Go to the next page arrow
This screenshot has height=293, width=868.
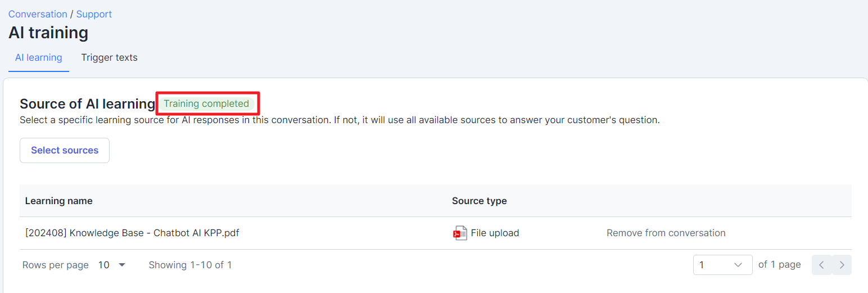coord(842,265)
